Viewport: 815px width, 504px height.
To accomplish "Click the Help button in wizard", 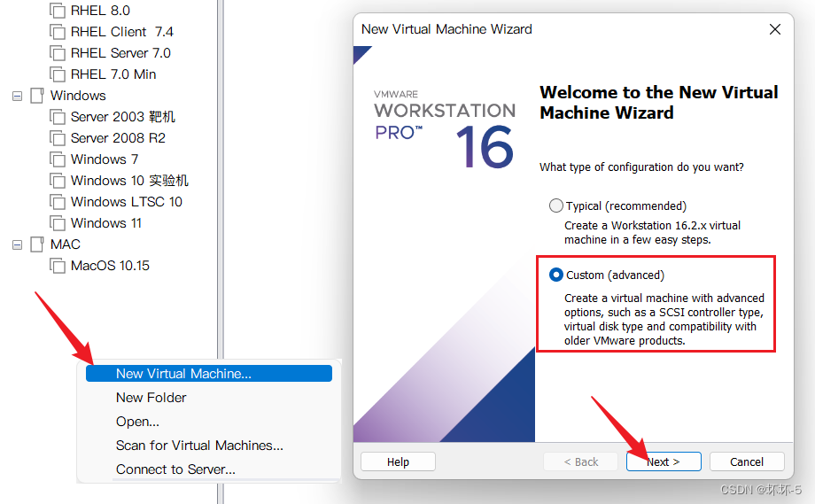I will [398, 461].
